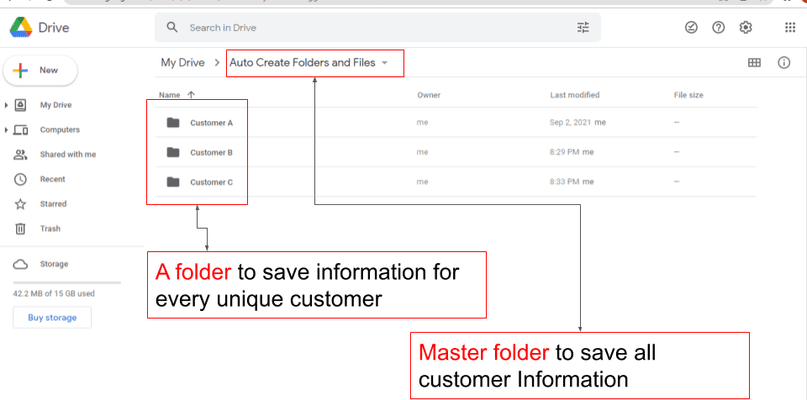Click the search magnifier icon
The image size is (807, 400).
(x=172, y=27)
